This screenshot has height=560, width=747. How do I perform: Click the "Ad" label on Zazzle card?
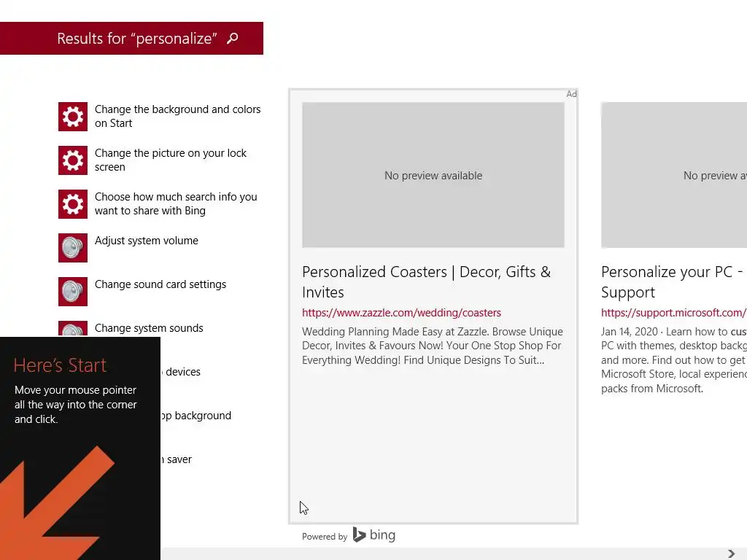(571, 94)
